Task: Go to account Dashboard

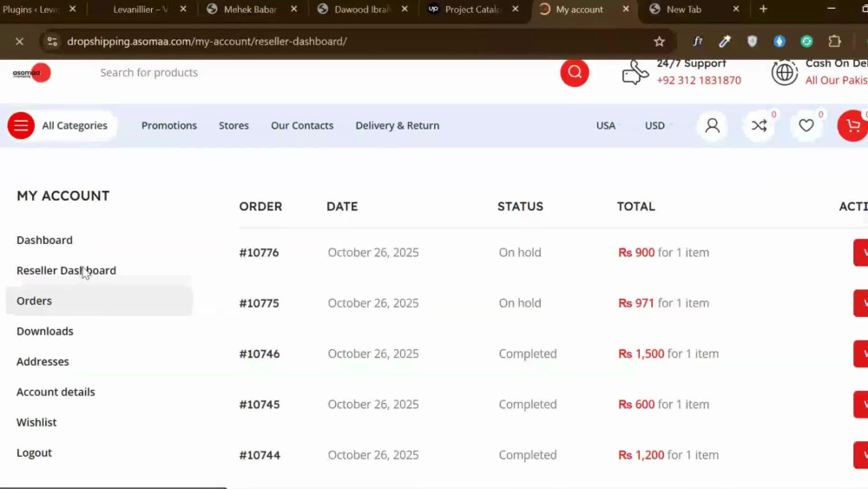Action: [44, 241]
